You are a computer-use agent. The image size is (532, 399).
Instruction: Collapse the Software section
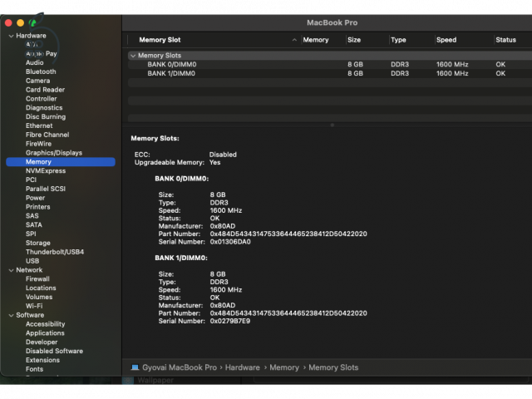tap(11, 315)
